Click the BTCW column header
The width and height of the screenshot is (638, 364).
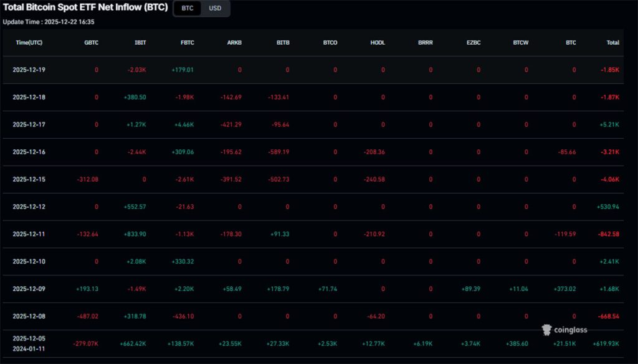(x=520, y=43)
